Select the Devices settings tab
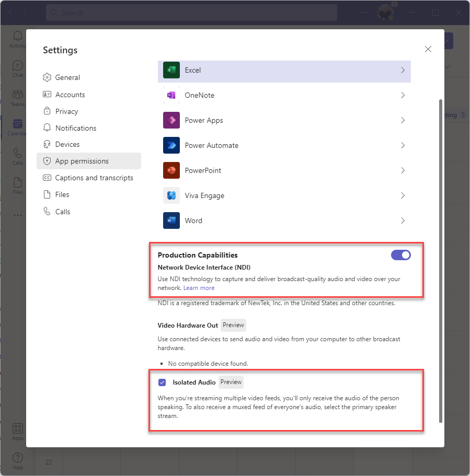Viewport: 470px width, 476px height. click(x=89, y=144)
